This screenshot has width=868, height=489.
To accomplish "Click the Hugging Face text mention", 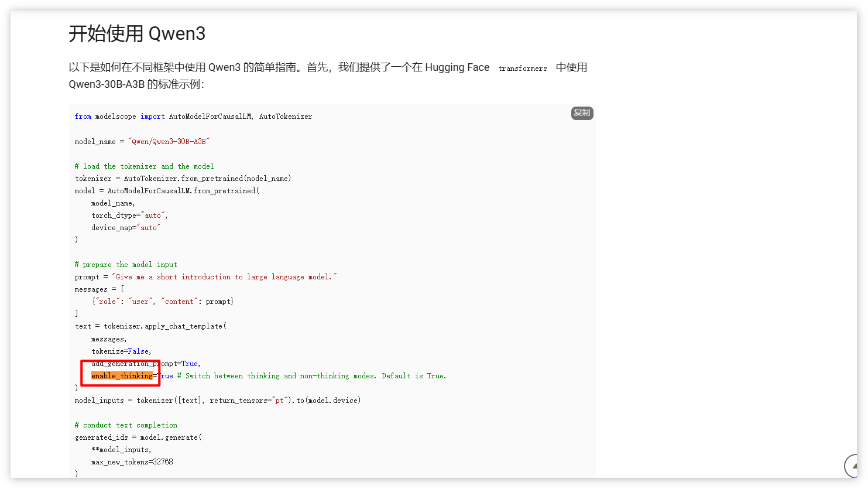I will pyautogui.click(x=457, y=67).
